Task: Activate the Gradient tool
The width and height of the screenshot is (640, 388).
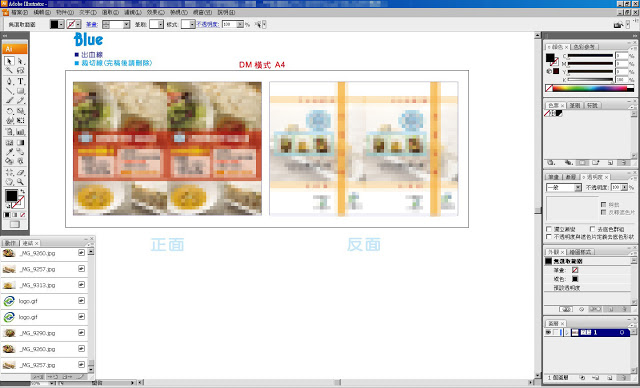Action: tap(20, 142)
